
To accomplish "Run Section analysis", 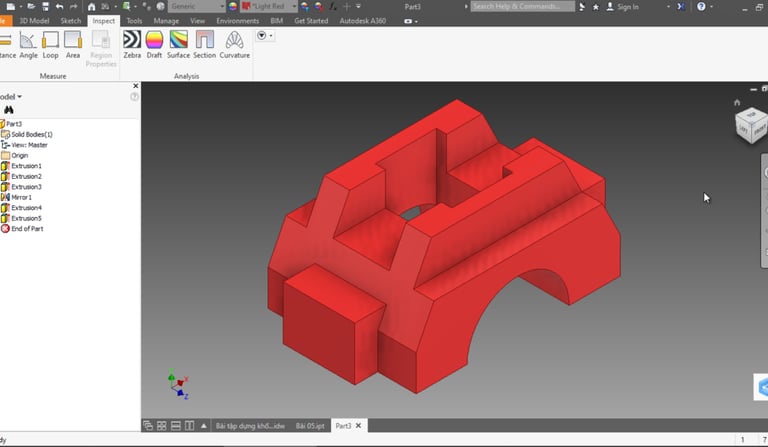I will pyautogui.click(x=204, y=45).
